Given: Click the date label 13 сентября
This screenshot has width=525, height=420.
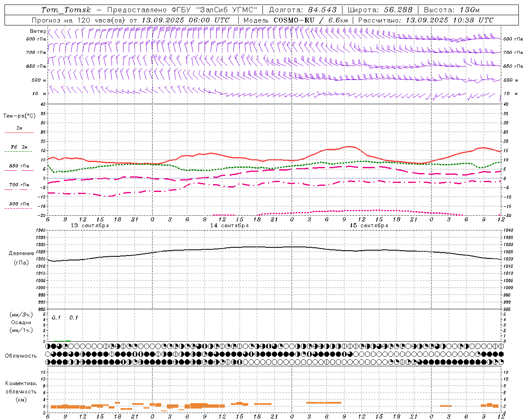Looking at the screenshot, I should pyautogui.click(x=90, y=226).
